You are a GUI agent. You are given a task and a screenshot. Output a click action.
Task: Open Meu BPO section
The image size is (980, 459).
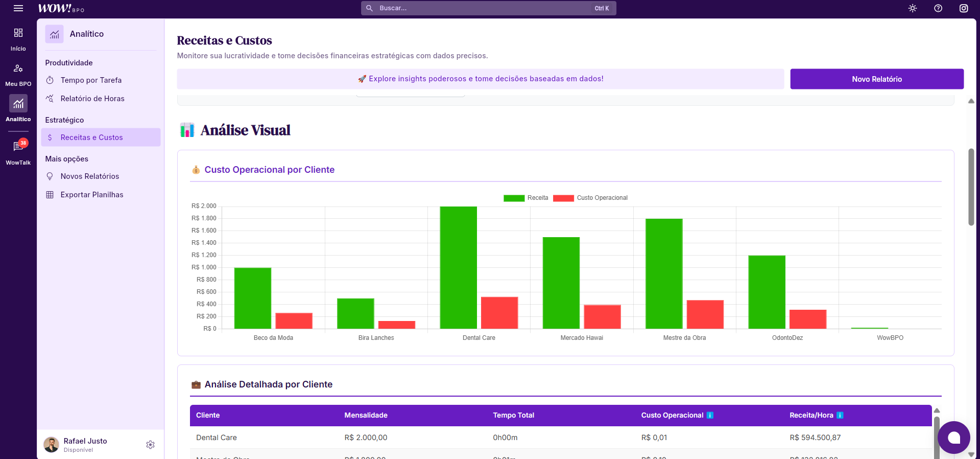[x=18, y=74]
